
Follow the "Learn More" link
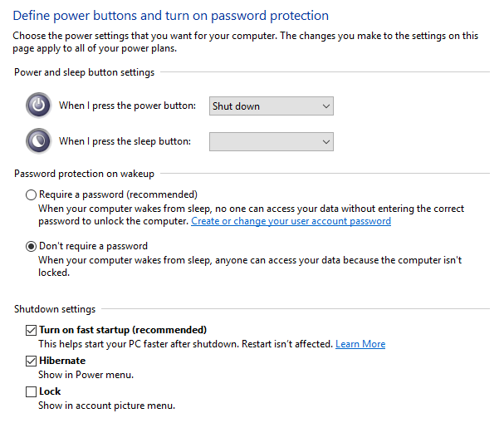[360, 344]
